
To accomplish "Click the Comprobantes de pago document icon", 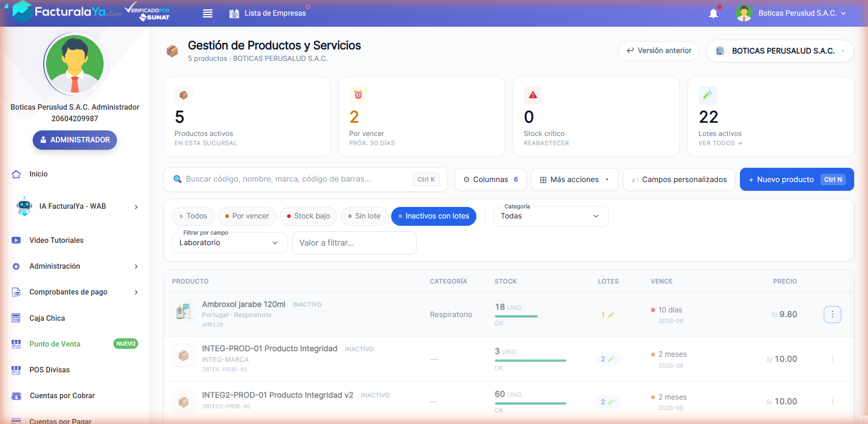I will [x=16, y=292].
